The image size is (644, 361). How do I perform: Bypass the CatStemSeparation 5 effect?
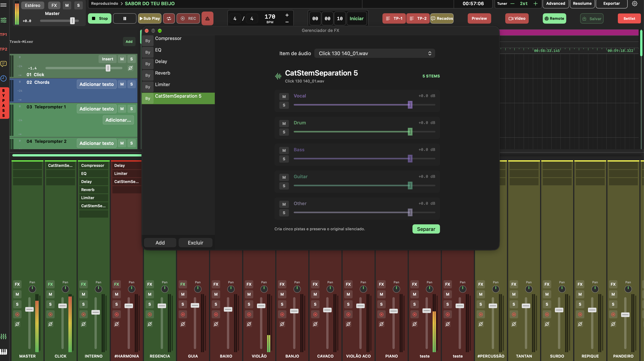click(x=148, y=98)
